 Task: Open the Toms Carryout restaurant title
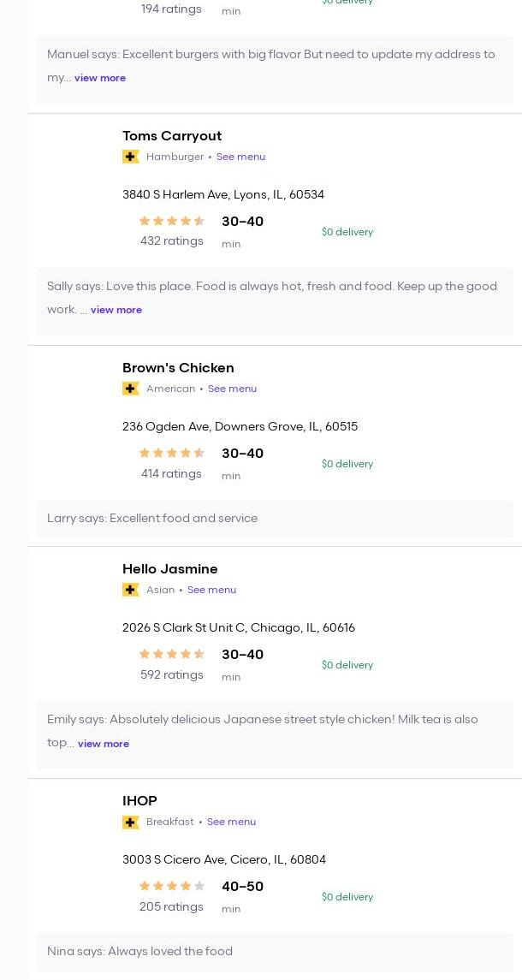pyautogui.click(x=172, y=135)
